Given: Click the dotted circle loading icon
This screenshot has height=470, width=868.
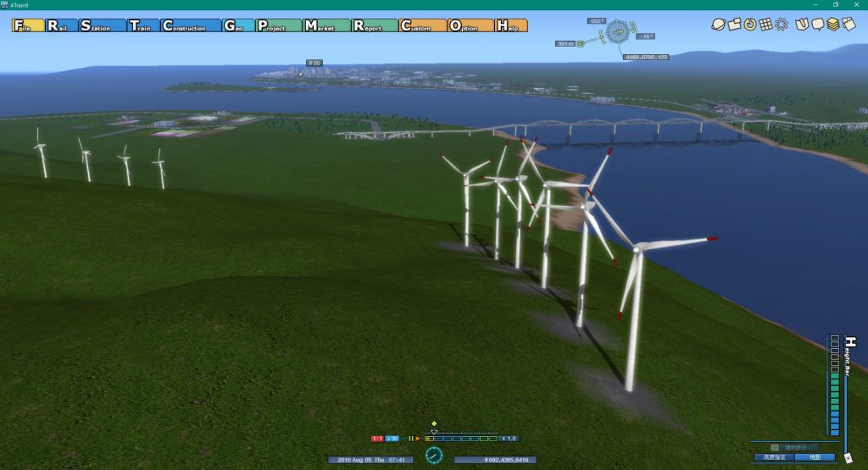Looking at the screenshot, I should tap(782, 25).
